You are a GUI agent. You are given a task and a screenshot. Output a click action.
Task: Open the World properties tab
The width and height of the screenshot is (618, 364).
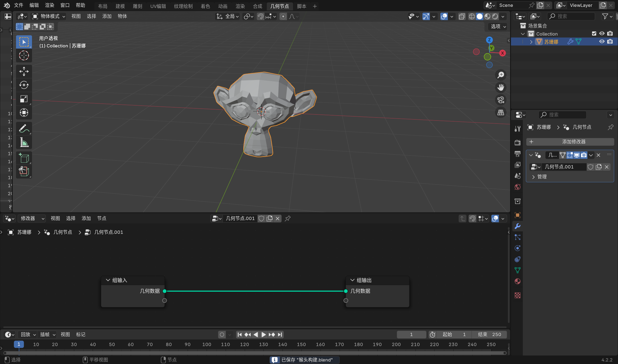(518, 187)
